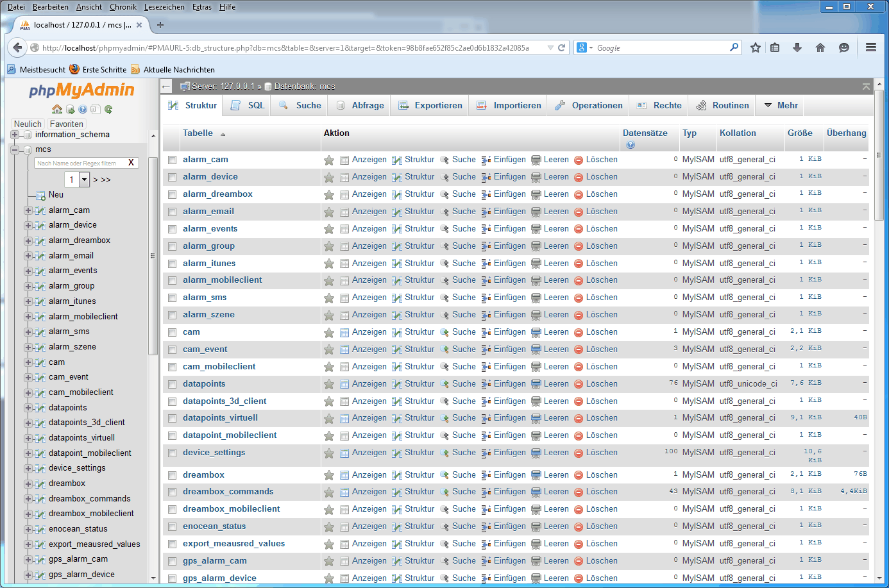Open Firefox downloads arrow icon
The height and width of the screenshot is (588, 889).
797,47
